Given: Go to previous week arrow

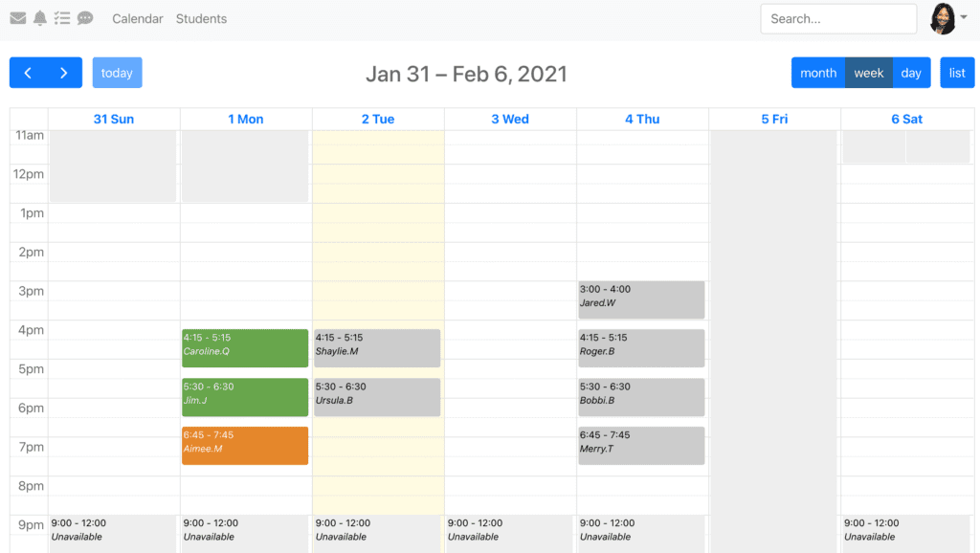Looking at the screenshot, I should pyautogui.click(x=28, y=73).
